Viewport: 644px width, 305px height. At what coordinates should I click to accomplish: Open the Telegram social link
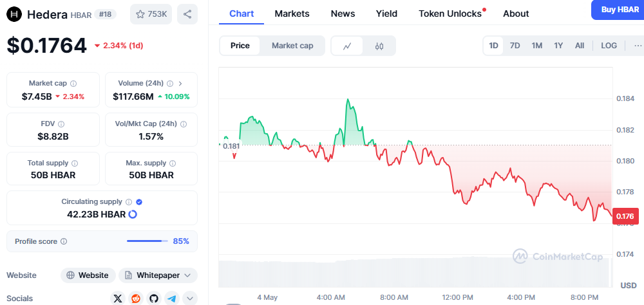click(171, 298)
